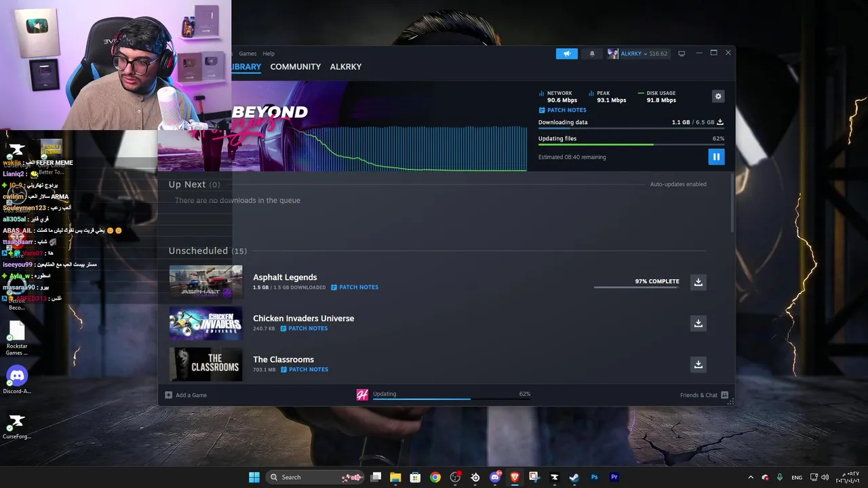868x488 pixels.
Task: Download Asphalt Legends update now
Action: (x=698, y=282)
